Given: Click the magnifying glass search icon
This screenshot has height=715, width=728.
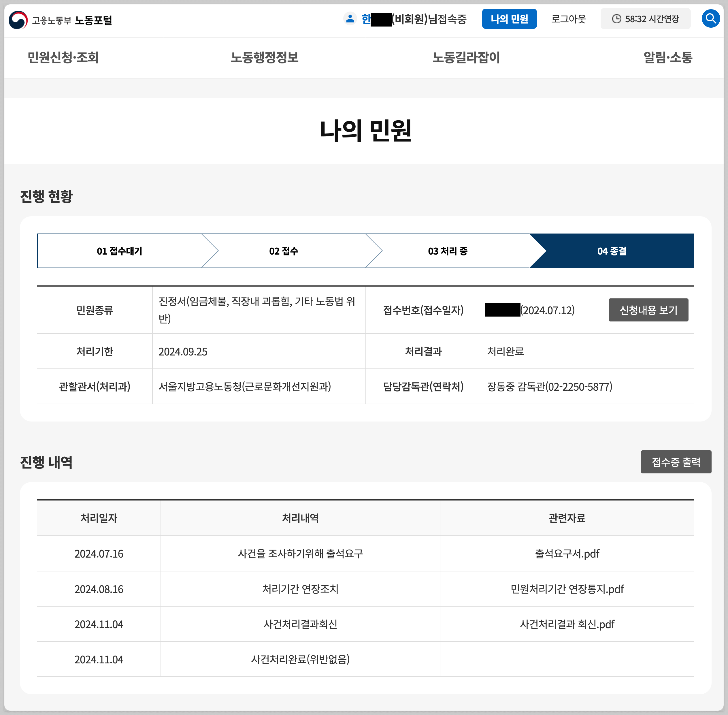Looking at the screenshot, I should (710, 18).
